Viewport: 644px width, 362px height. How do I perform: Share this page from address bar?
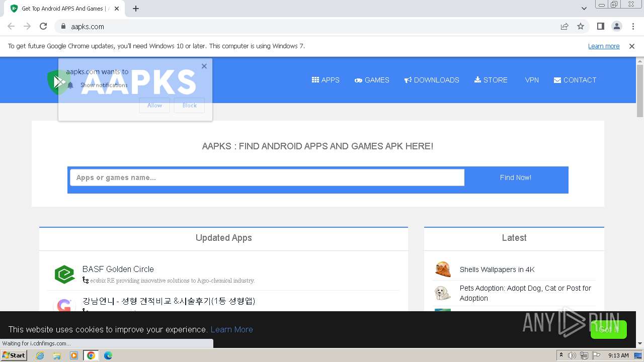(565, 26)
